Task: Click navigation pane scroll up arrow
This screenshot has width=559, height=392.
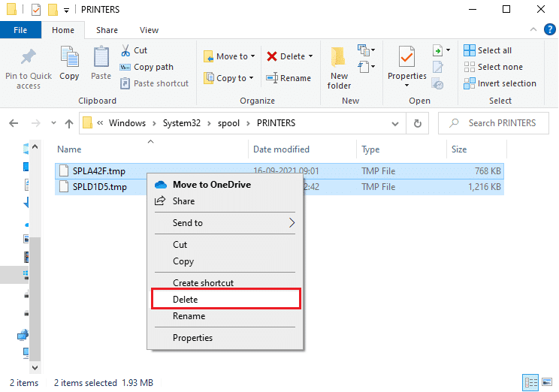Action: (35, 146)
